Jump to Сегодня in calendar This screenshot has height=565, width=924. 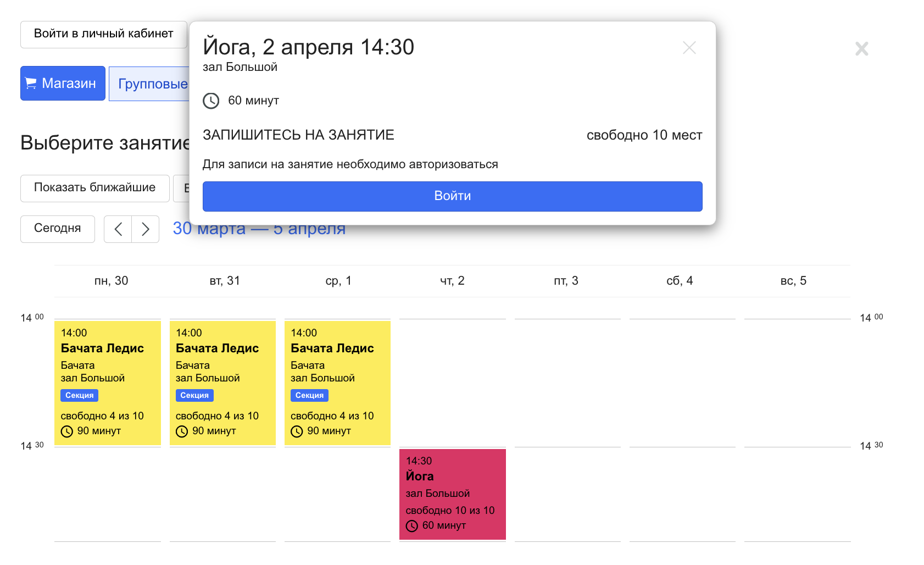pos(57,229)
